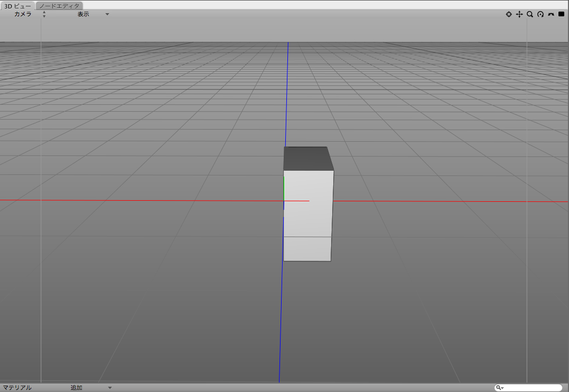Viewport: 569px width, 392px height.
Task: Click the dark top face of the box
Action: (x=308, y=159)
